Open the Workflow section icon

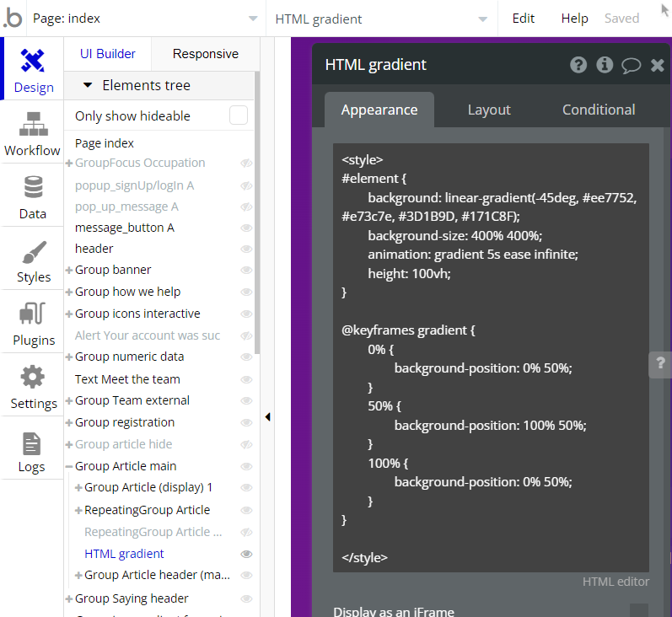(x=33, y=125)
